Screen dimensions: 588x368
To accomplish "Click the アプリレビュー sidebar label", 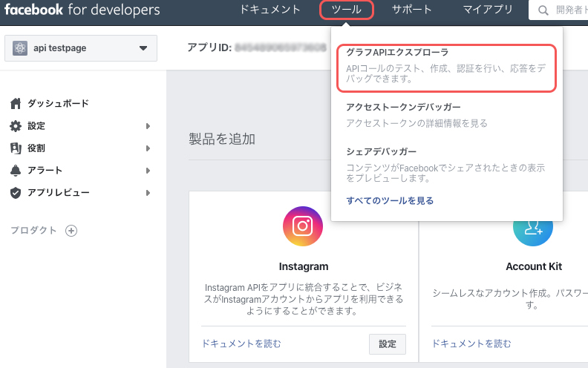I will pos(59,193).
